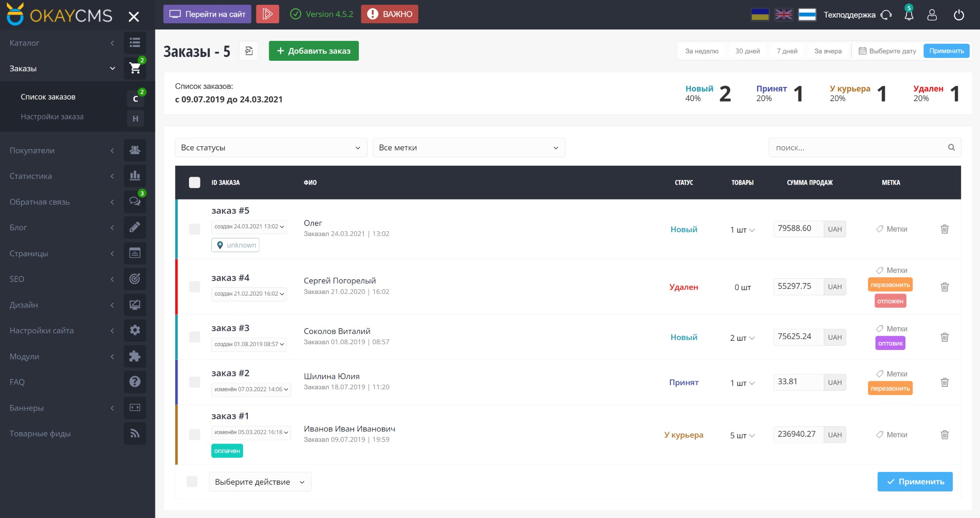Check the box for order #4
This screenshot has height=518, width=980.
[x=195, y=287]
